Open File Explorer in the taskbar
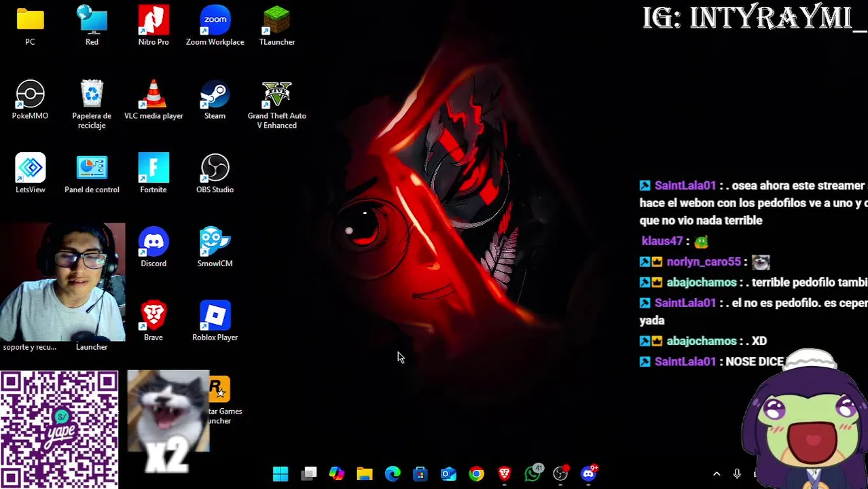The height and width of the screenshot is (489, 868). [365, 473]
